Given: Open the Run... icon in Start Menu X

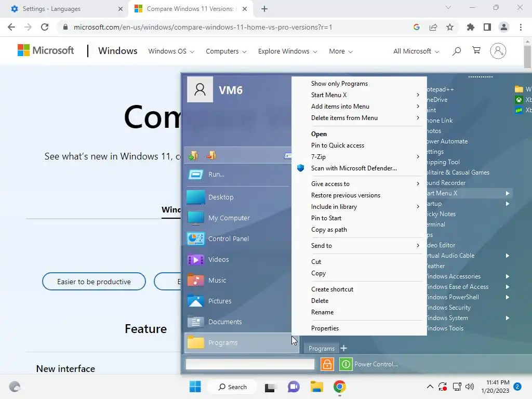Looking at the screenshot, I should [196, 175].
